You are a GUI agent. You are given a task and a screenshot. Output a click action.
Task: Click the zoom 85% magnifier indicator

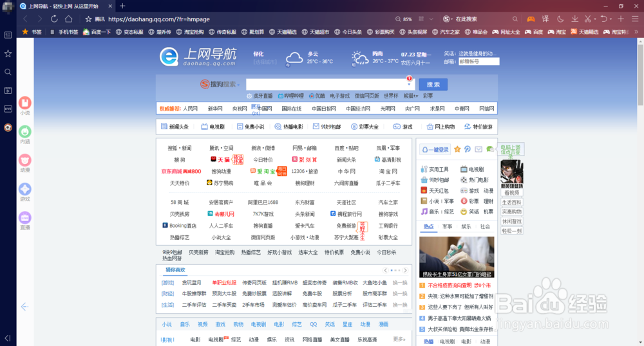coord(404,19)
